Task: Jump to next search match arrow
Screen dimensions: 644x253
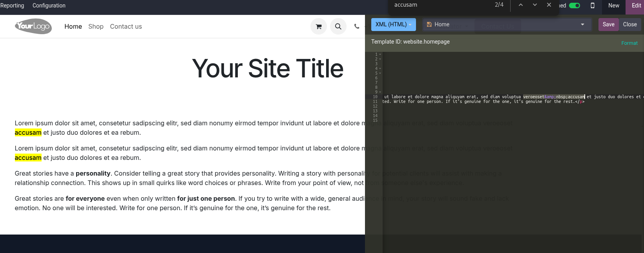Action: 535,5
